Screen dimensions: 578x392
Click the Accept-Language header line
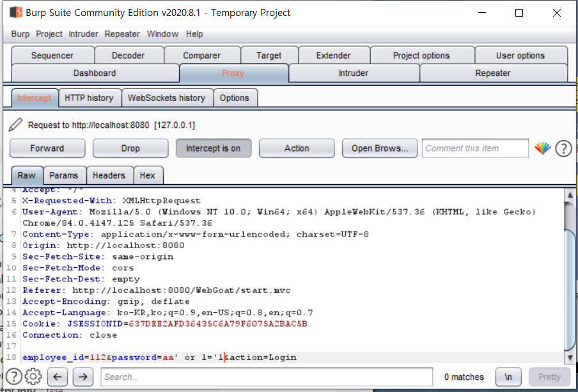pyautogui.click(x=168, y=313)
